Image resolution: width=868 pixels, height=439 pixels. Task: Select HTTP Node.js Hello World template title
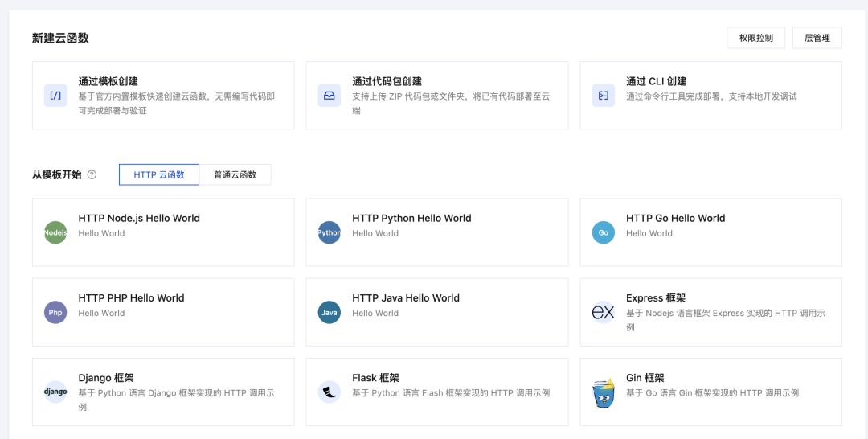[139, 218]
